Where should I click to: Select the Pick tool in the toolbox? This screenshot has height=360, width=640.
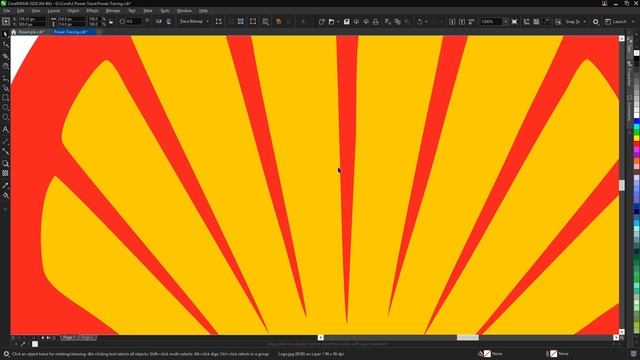click(5, 34)
